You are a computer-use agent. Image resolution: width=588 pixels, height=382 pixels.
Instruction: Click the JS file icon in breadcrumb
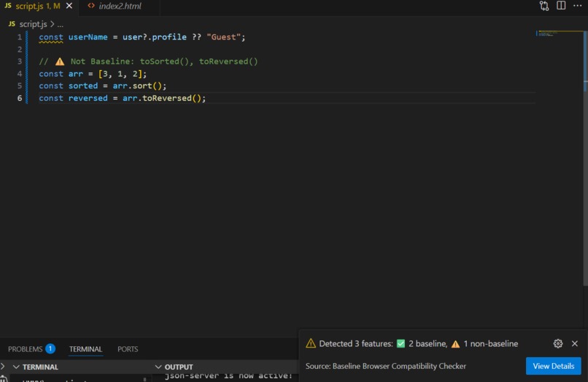(12, 24)
